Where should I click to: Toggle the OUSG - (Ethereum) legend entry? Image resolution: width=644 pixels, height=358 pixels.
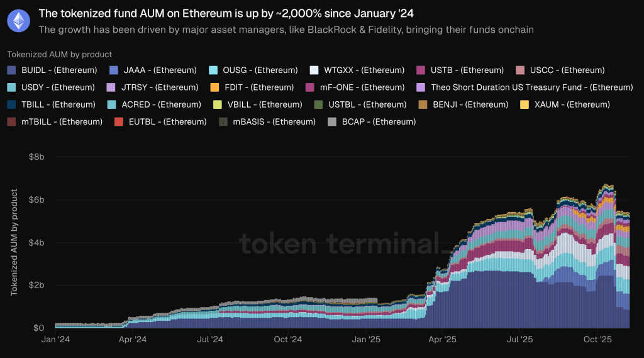[x=252, y=70]
